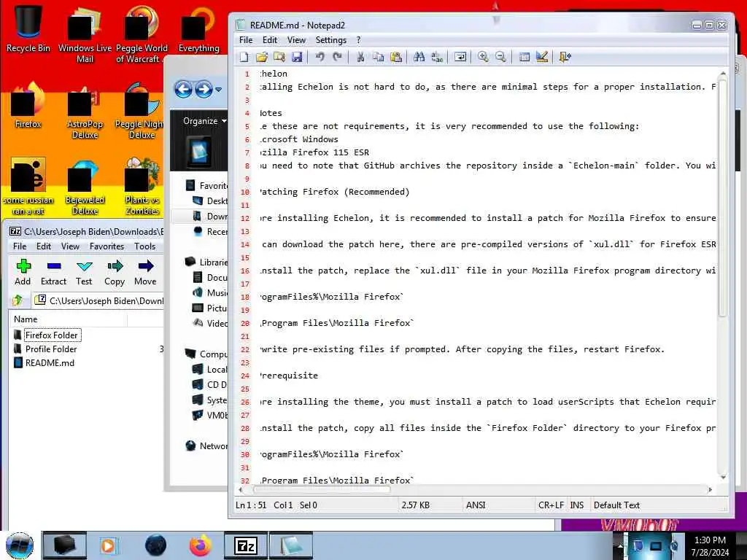Screen dimensions: 747x560
Task: Click Copy button in 7-Zip toolbar
Action: tap(115, 273)
